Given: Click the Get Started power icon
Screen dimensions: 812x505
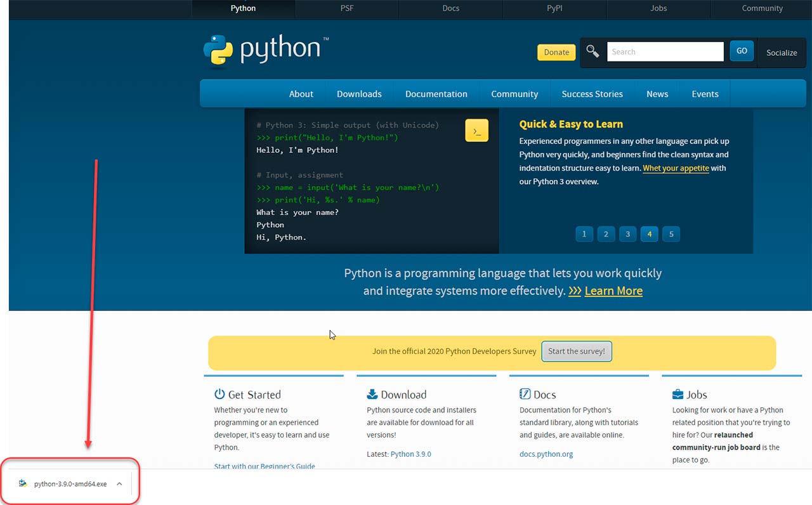Looking at the screenshot, I should click(x=219, y=394).
